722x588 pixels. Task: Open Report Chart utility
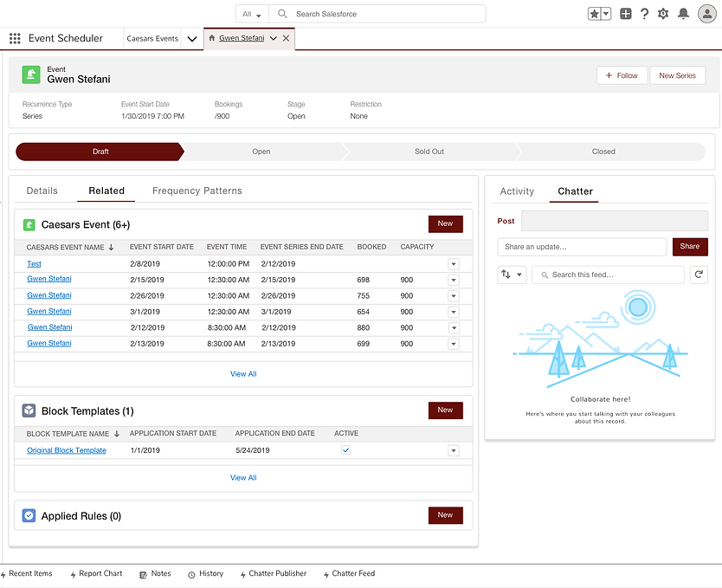point(96,574)
